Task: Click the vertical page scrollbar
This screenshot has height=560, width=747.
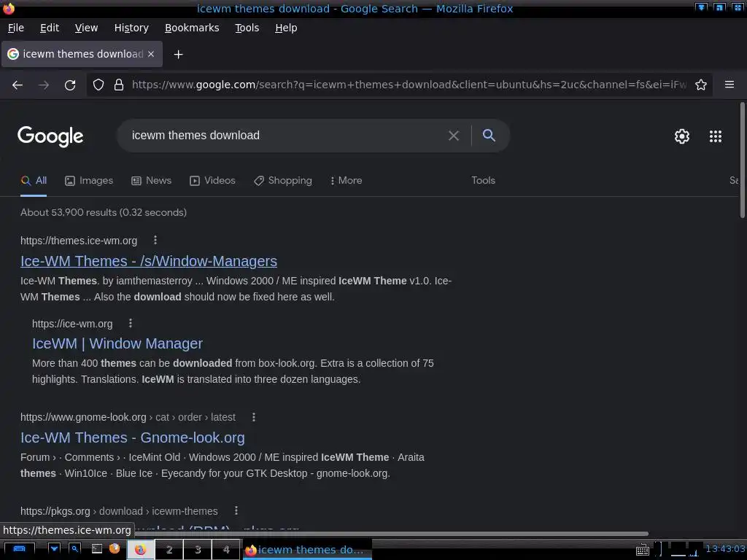Action: [742, 160]
